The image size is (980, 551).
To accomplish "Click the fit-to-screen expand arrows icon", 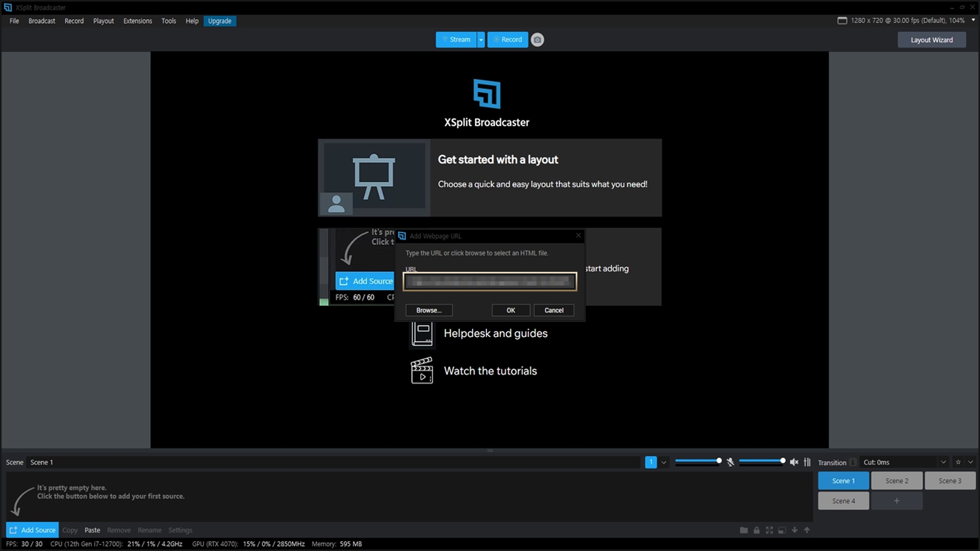I will tap(769, 530).
